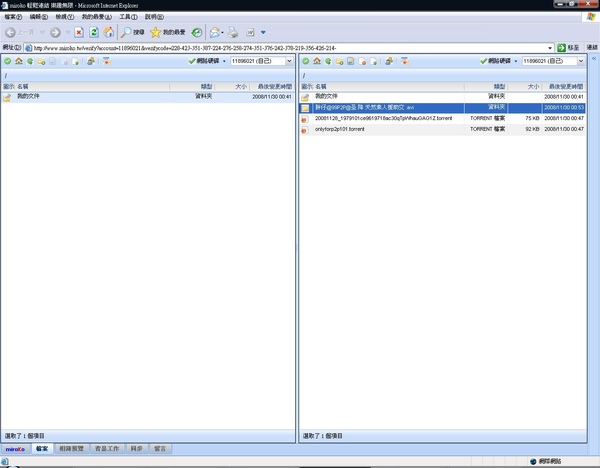
Task: Open the Favorites menu (A)
Action: coord(97,17)
